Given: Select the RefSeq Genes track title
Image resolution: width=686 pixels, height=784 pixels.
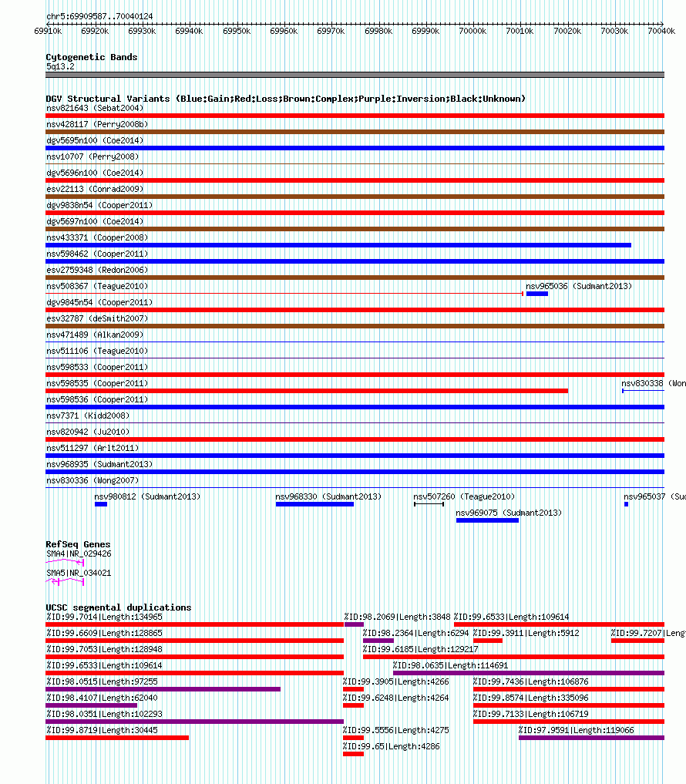Looking at the screenshot, I should tap(78, 544).
